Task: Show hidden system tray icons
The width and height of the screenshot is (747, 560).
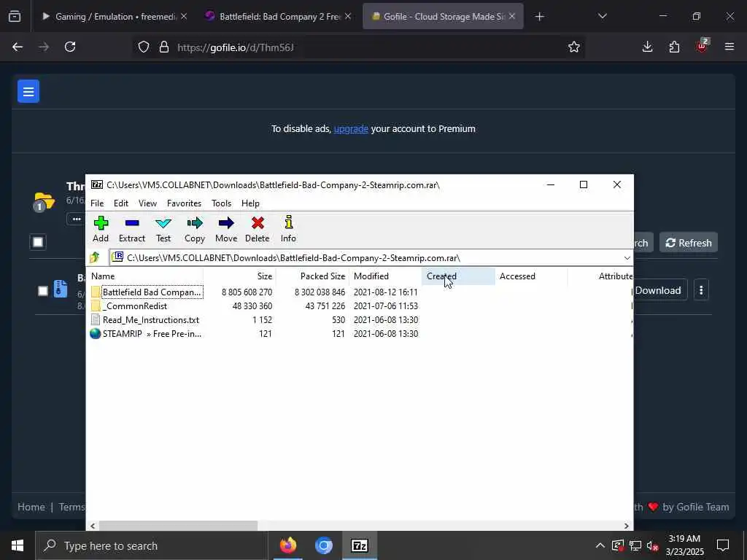Action: (600, 545)
